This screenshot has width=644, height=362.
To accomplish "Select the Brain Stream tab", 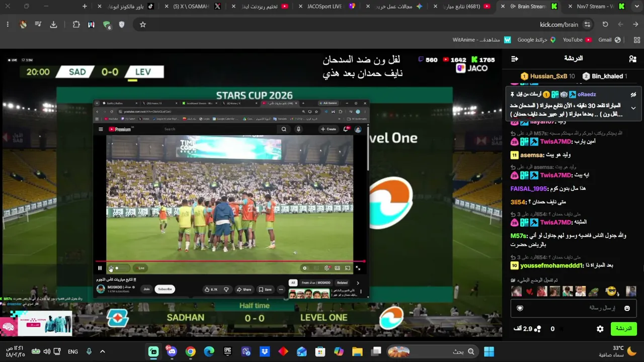I will point(528,7).
